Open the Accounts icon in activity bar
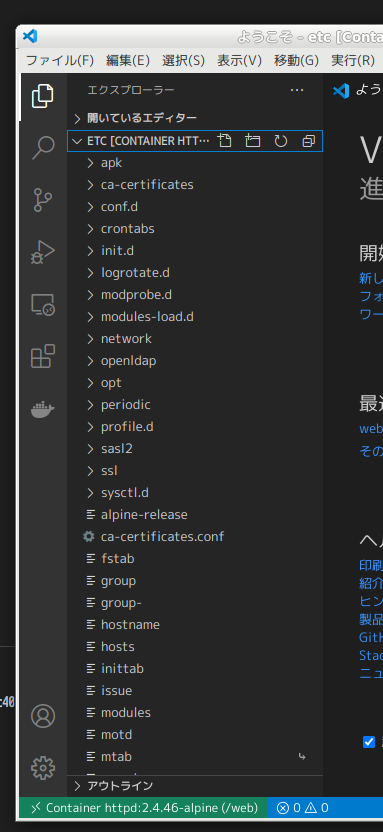383x832 pixels. 42,715
